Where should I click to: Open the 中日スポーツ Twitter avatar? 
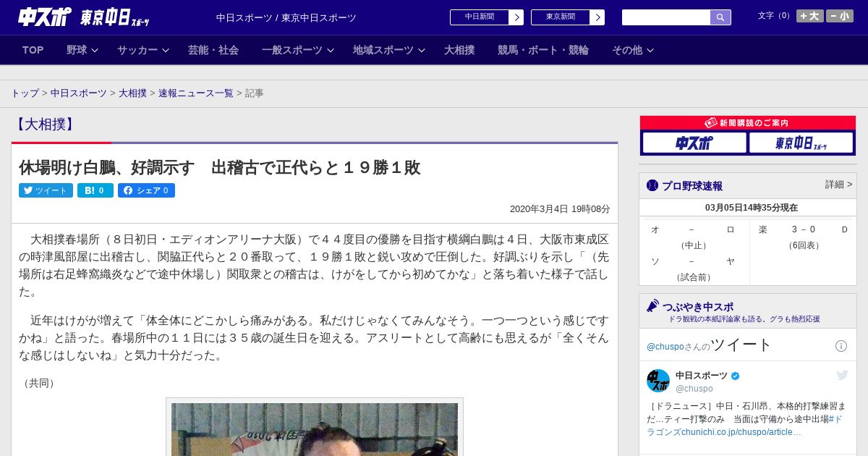pyautogui.click(x=658, y=381)
